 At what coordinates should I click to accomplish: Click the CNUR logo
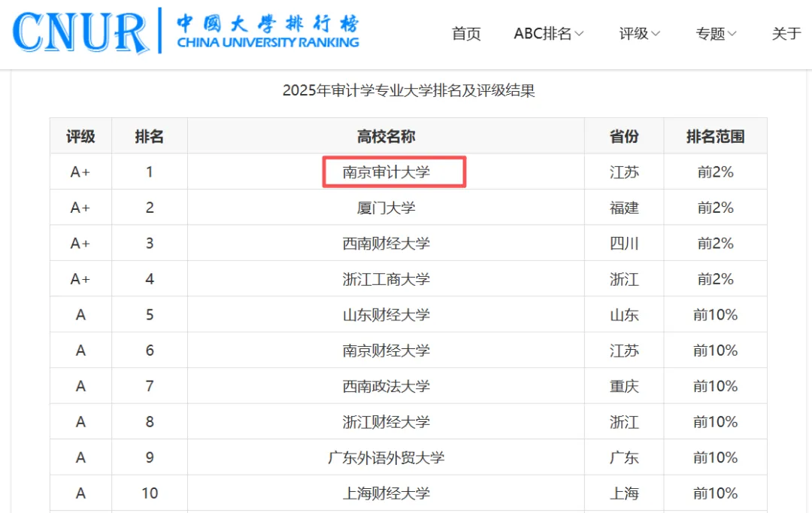click(x=80, y=32)
